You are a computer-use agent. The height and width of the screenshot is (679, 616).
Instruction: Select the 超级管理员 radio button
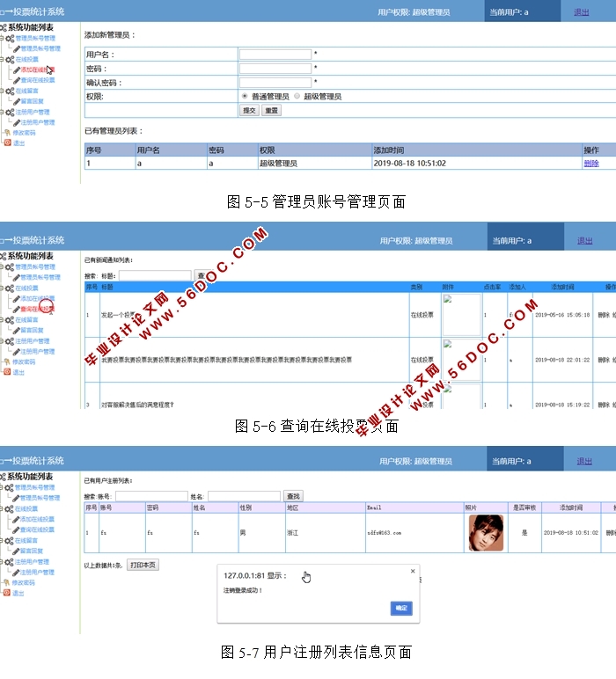[x=297, y=96]
